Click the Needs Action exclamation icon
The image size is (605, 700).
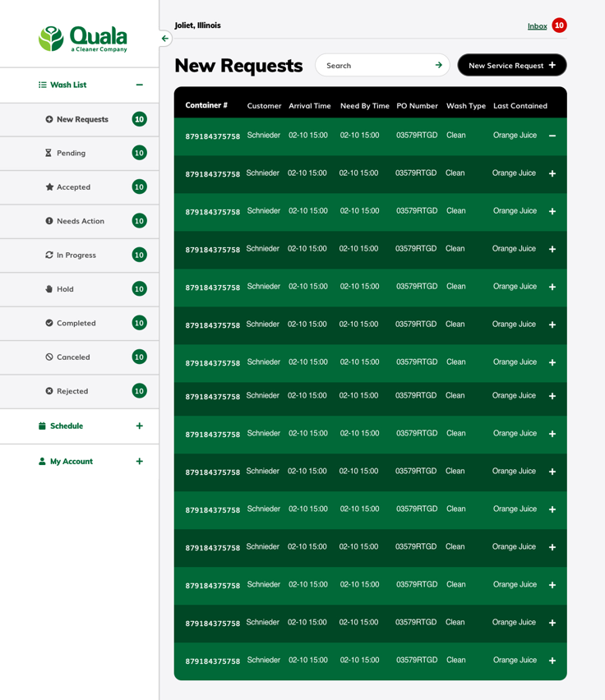coord(49,221)
